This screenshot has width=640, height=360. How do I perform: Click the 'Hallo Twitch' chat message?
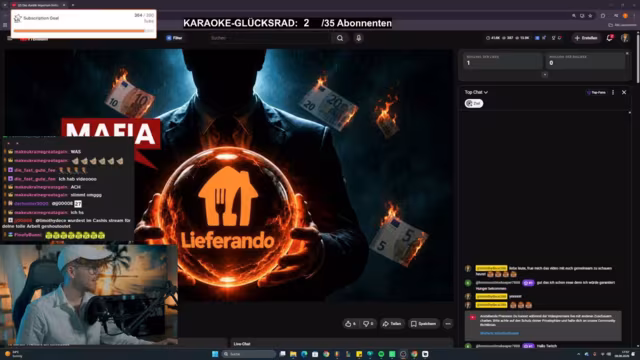pyautogui.click(x=547, y=346)
